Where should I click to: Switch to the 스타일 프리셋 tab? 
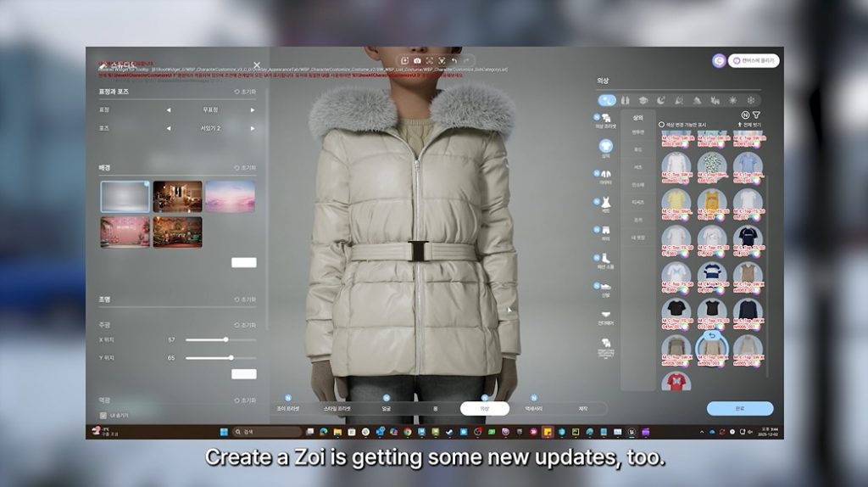pos(337,408)
